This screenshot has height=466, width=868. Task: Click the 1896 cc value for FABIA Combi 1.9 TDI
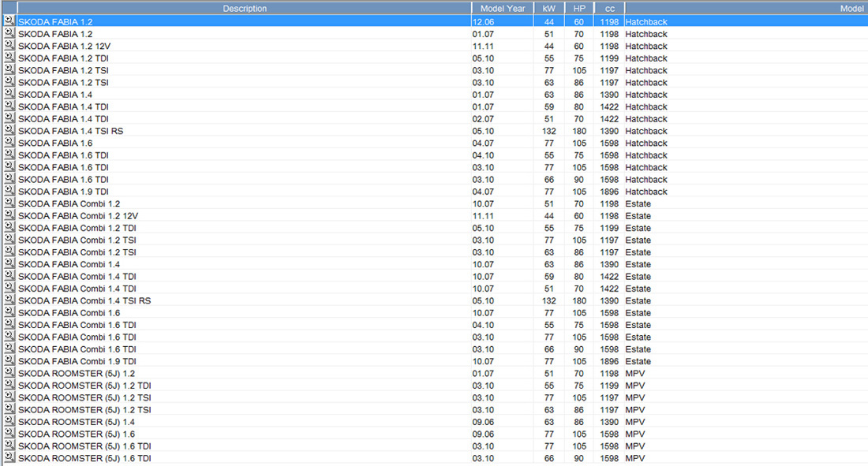coord(609,361)
